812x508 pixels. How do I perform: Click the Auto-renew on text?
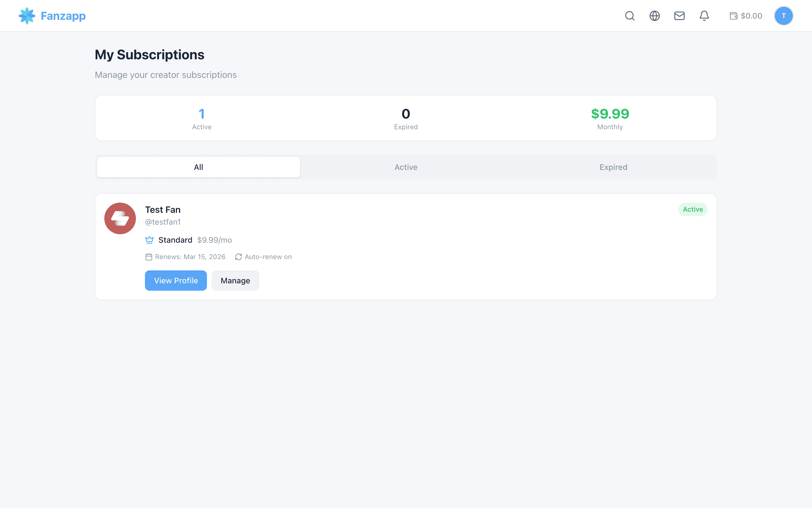point(268,257)
